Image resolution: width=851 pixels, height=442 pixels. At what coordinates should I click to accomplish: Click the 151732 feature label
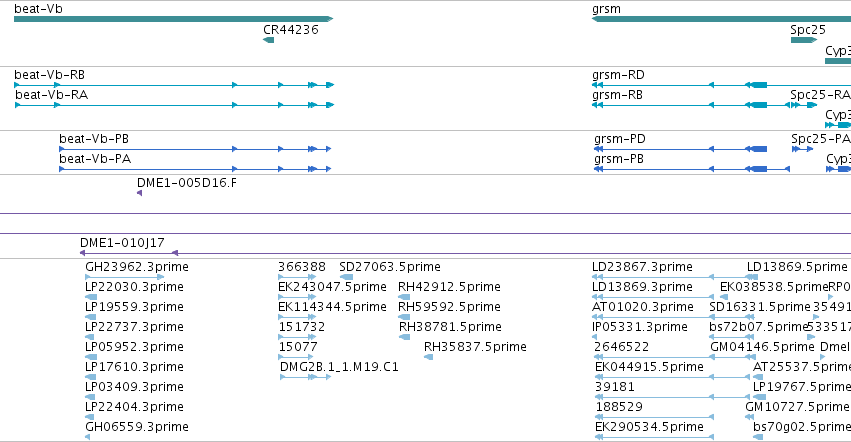pyautogui.click(x=302, y=327)
